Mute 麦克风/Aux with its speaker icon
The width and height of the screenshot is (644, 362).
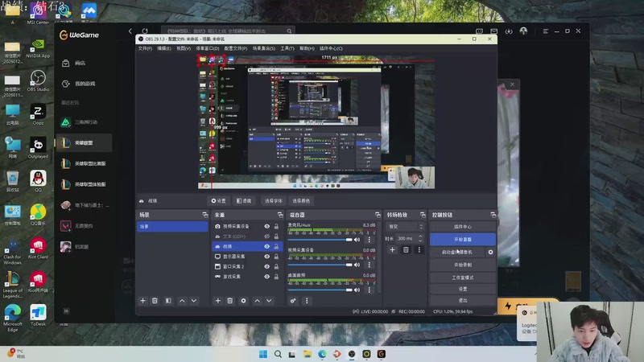pos(357,240)
